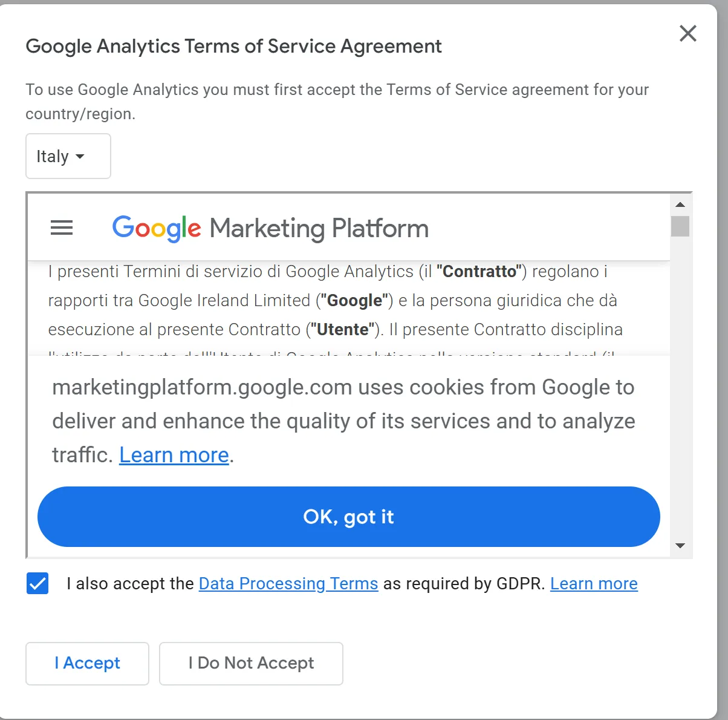This screenshot has height=720, width=728.
Task: Open the hamburger menu in Marketing Platform
Action: point(62,228)
